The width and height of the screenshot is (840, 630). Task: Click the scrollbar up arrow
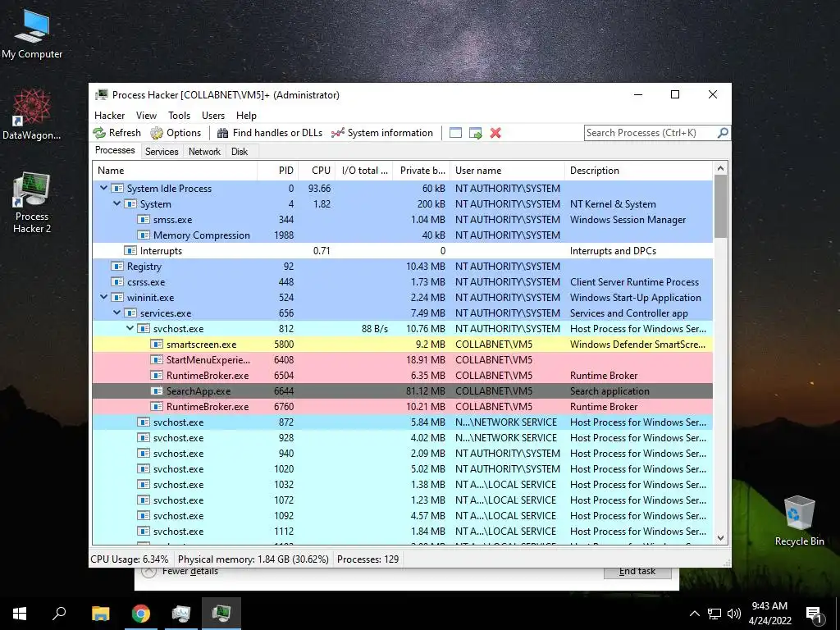point(720,168)
